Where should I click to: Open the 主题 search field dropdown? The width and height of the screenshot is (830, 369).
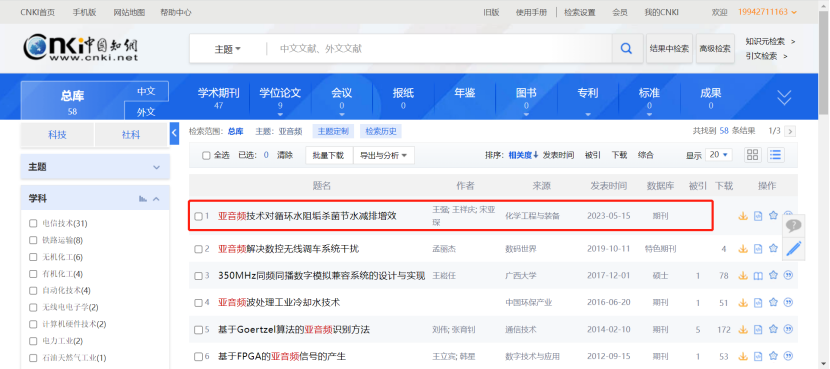pyautogui.click(x=228, y=49)
